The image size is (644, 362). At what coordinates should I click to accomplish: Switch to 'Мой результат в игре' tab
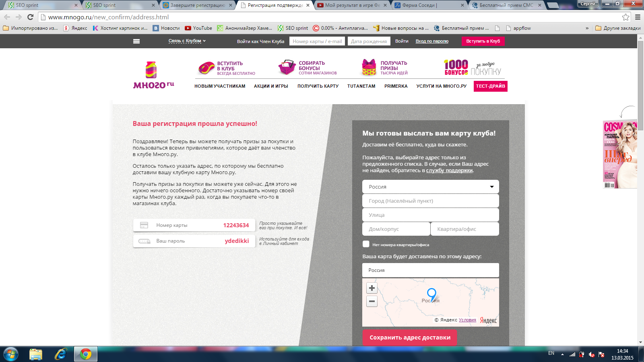click(x=352, y=5)
